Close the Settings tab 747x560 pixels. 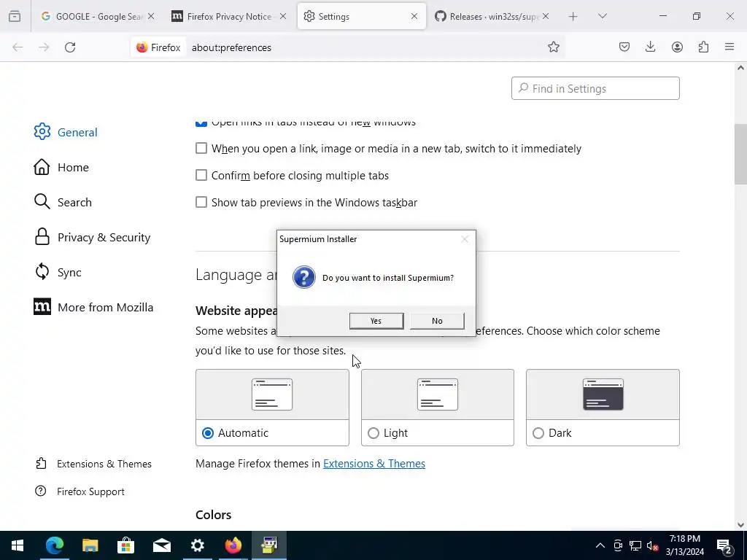pyautogui.click(x=414, y=16)
